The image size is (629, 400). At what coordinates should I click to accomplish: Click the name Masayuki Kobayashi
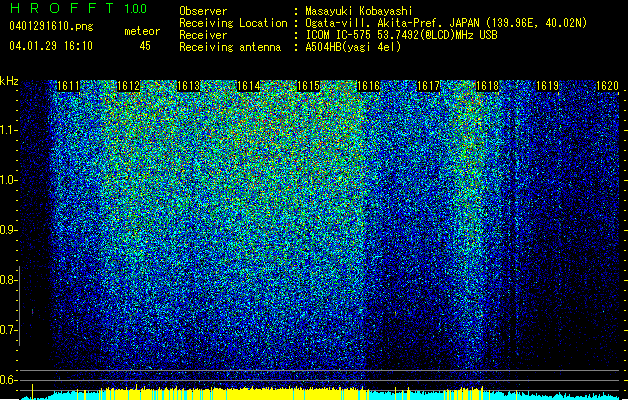359,11
